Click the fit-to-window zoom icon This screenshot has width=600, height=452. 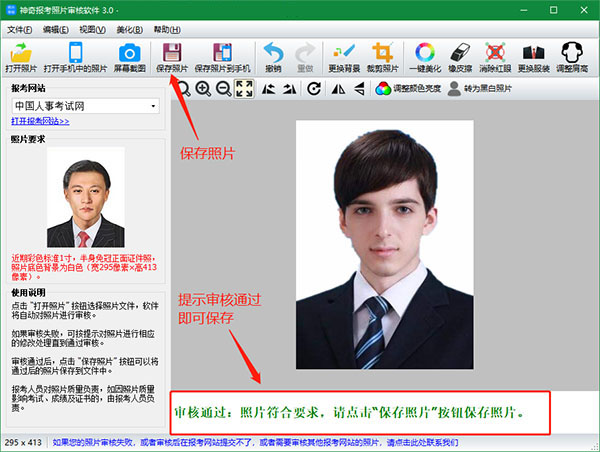(243, 89)
